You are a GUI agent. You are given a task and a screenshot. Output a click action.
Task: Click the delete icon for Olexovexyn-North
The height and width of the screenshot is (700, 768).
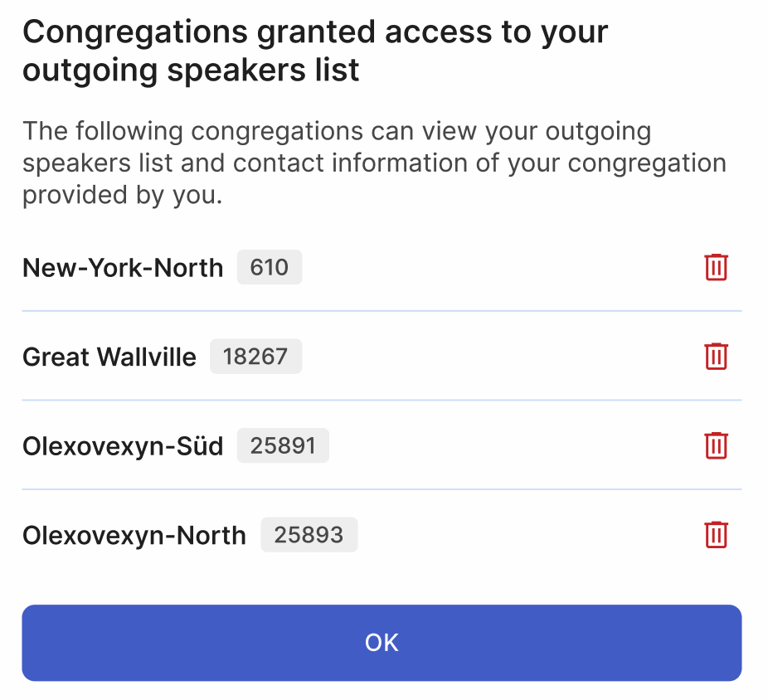point(717,535)
